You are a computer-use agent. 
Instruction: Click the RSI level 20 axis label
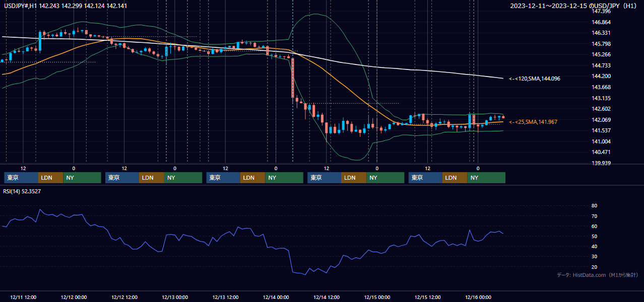pos(594,267)
